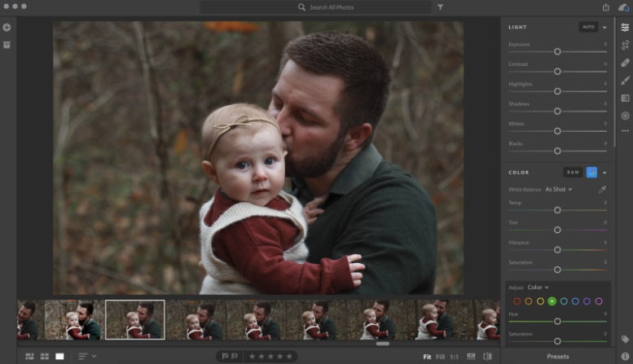This screenshot has height=364, width=633.
Task: Select the magenta color mix circle
Action: click(599, 301)
